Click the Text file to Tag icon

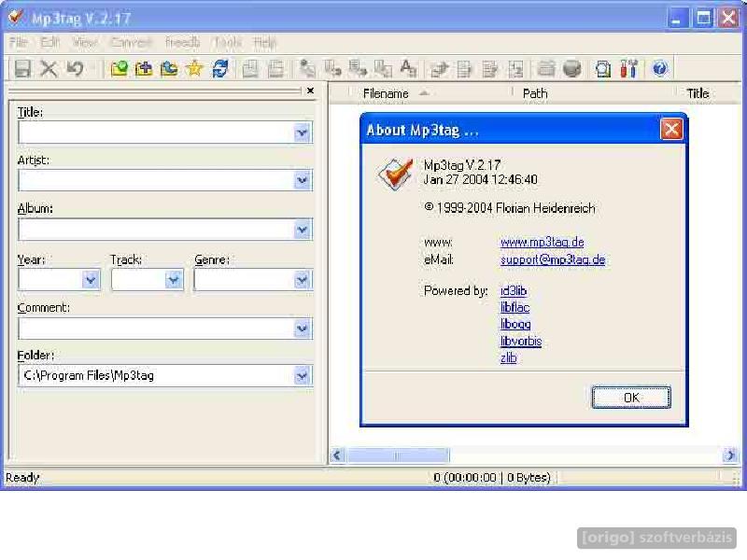(x=383, y=68)
